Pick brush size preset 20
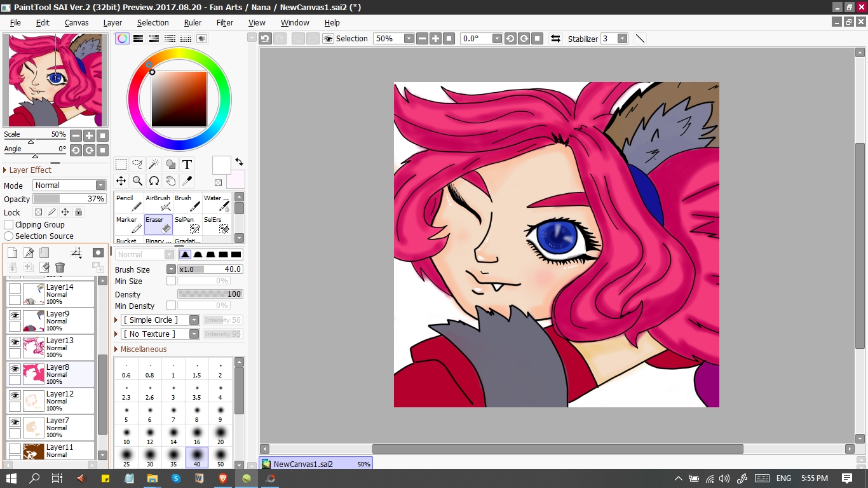 click(x=220, y=435)
